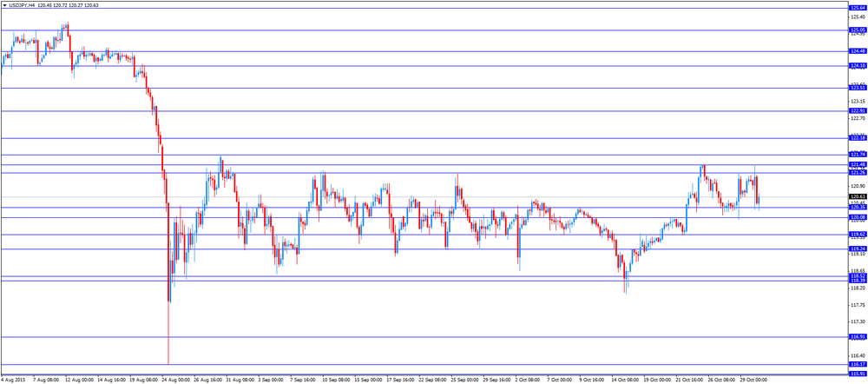This screenshot has width=868, height=384.
Task: Click the 26 Oct 08:00 time label
Action: (722, 381)
